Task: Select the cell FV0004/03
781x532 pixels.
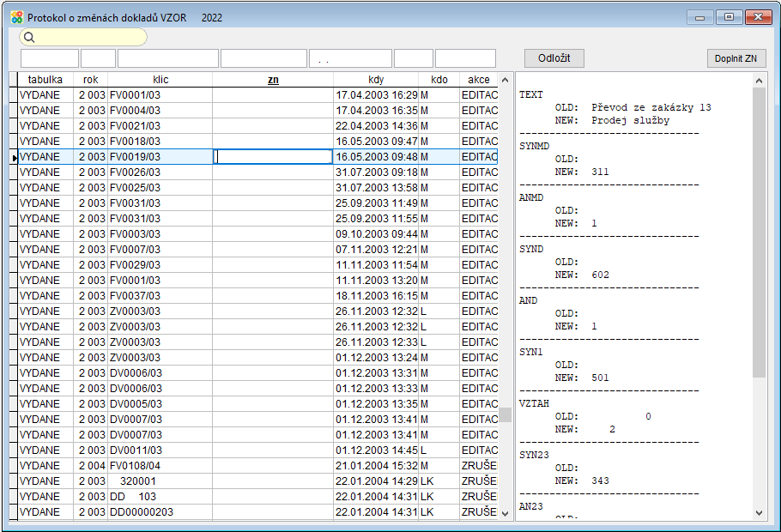Action: pyautogui.click(x=160, y=111)
